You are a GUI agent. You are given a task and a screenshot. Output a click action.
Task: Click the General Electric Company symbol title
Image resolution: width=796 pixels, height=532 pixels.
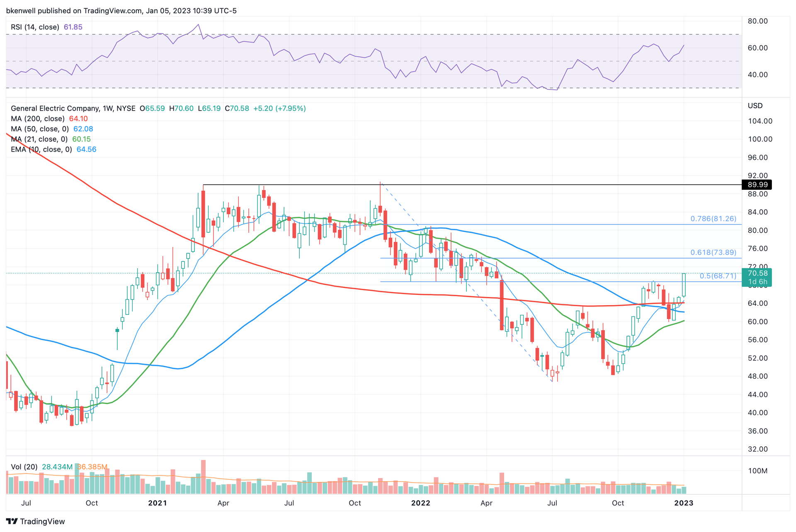click(55, 108)
